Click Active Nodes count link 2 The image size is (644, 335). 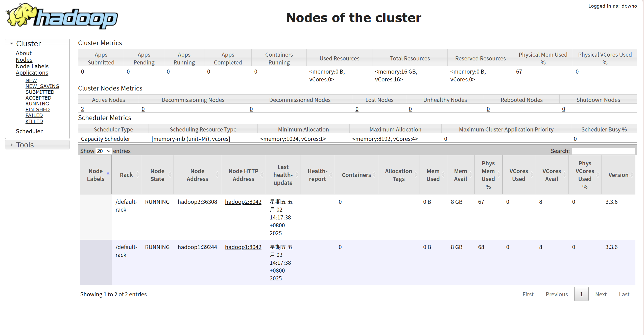coord(82,109)
